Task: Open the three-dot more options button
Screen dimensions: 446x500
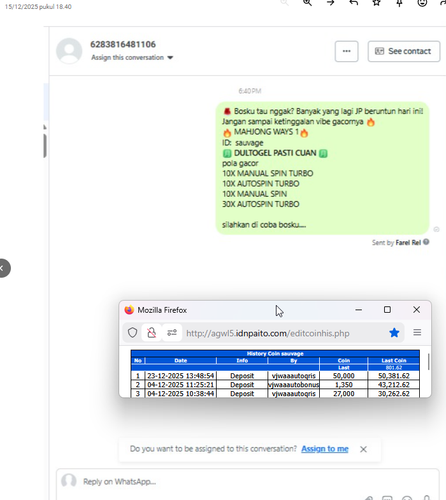Action: tap(347, 51)
